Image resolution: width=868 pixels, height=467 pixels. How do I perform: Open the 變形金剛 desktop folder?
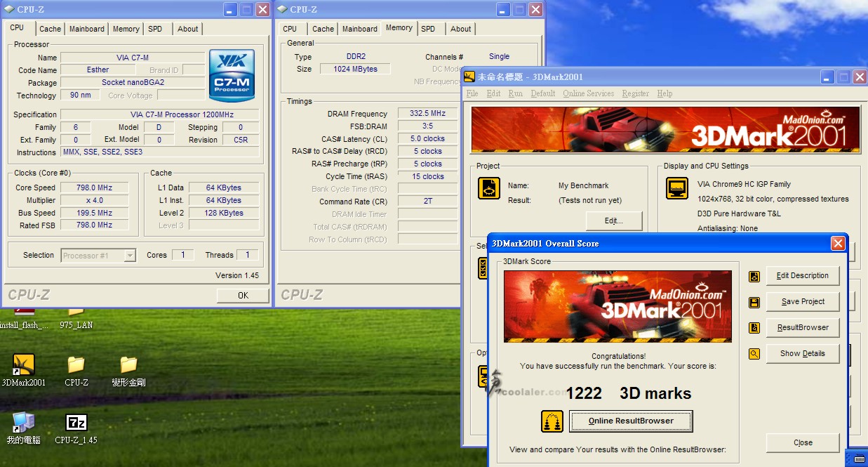(x=128, y=364)
